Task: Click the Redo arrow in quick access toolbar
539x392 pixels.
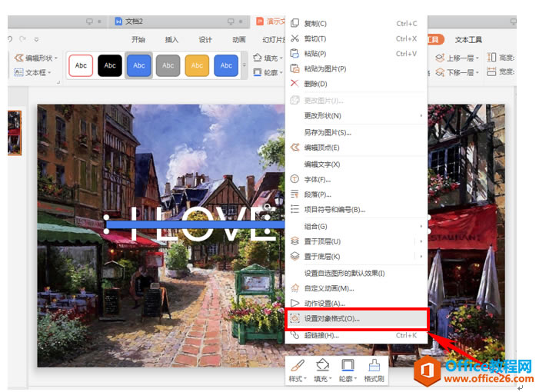Action: click(23, 39)
